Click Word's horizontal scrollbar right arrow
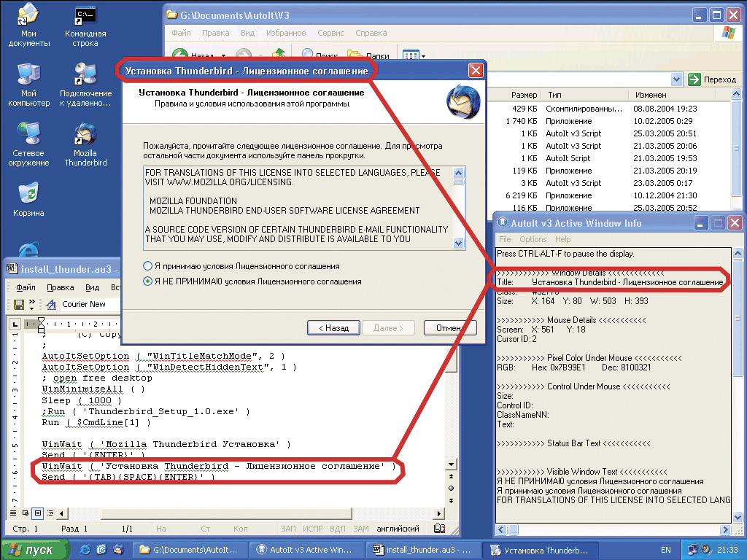Viewport: 747px width, 560px height. click(438, 513)
